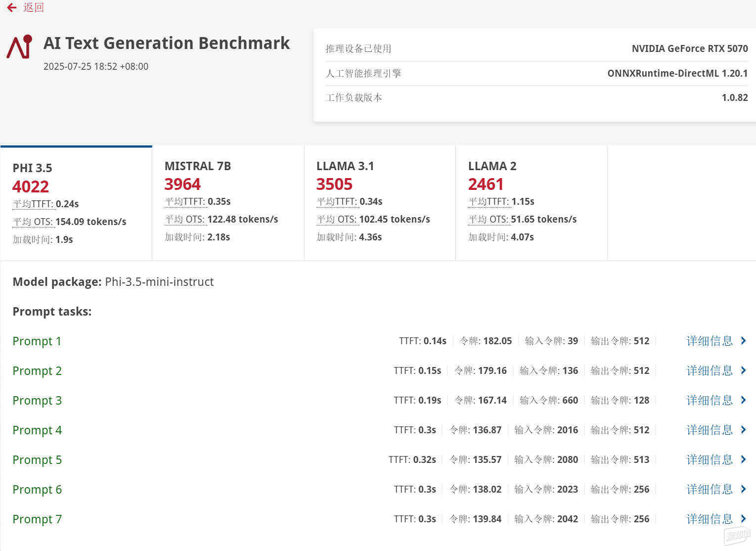The width and height of the screenshot is (756, 551).
Task: Click 平均TTFT label under PHI 3.5
Action: (33, 204)
